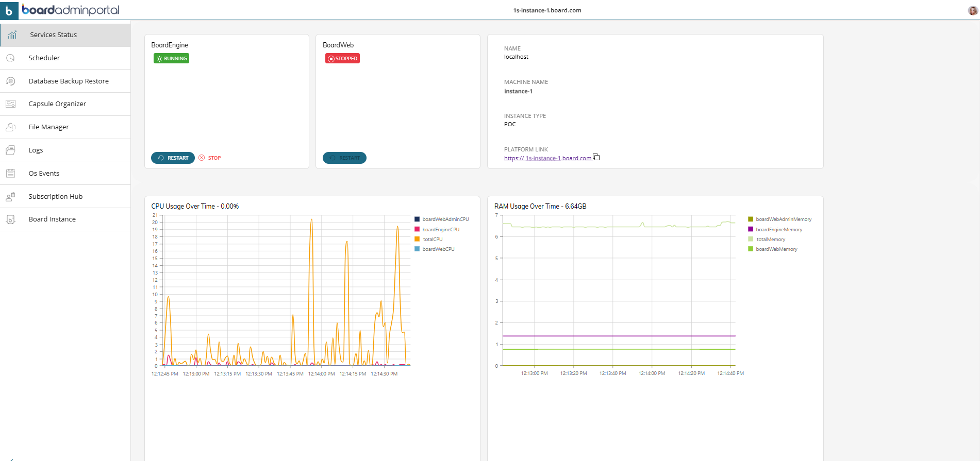Viewport: 980px width, 461px height.
Task: Click BoardWeb Restart button
Action: point(344,158)
